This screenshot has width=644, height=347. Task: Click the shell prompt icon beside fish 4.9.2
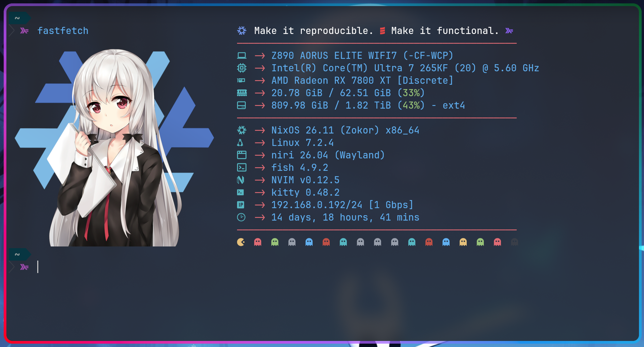pos(242,167)
